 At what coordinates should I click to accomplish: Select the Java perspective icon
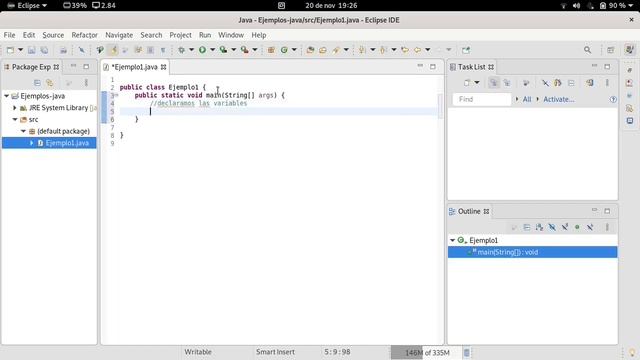point(629,50)
